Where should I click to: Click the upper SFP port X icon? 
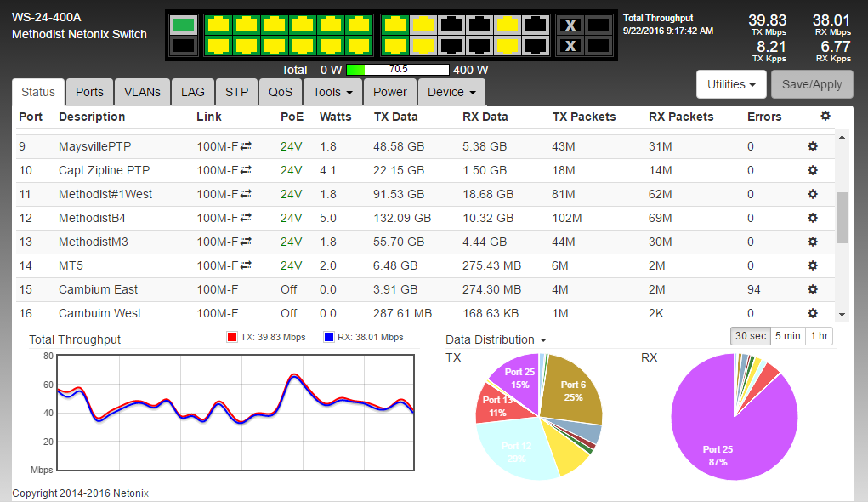tap(571, 25)
